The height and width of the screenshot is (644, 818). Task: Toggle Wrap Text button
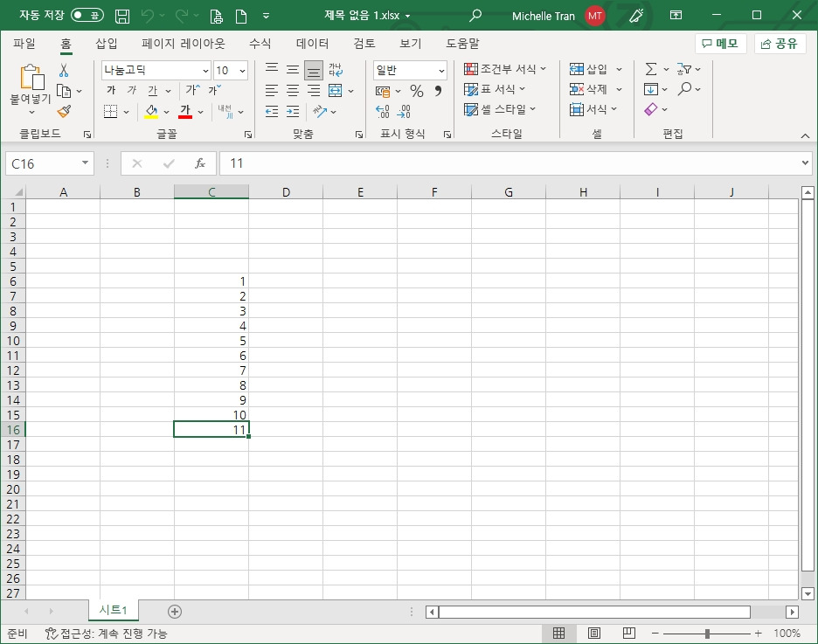(335, 69)
